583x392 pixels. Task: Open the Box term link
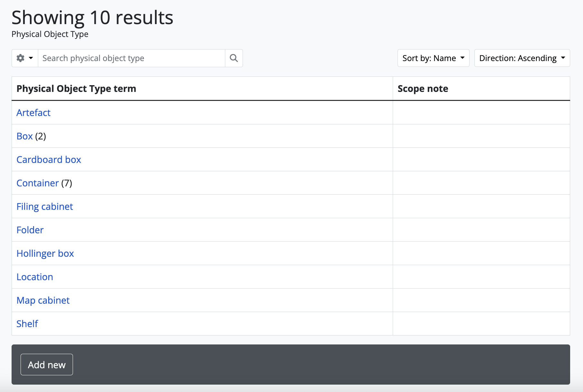click(x=24, y=136)
